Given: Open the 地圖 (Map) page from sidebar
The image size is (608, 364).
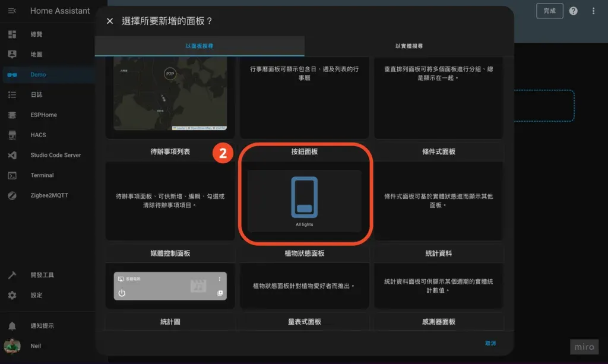Looking at the screenshot, I should point(36,54).
